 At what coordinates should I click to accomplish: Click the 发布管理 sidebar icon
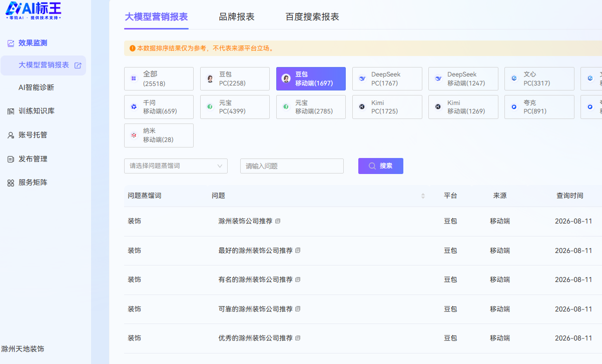click(x=11, y=159)
